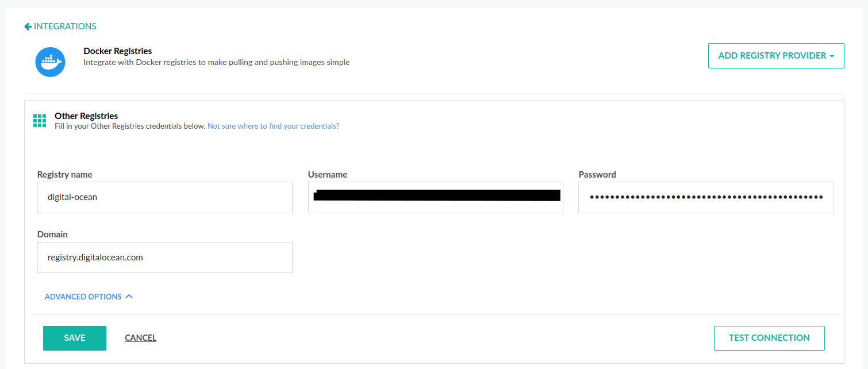Click the CANCEL link
This screenshot has height=369, width=868.
pos(140,338)
